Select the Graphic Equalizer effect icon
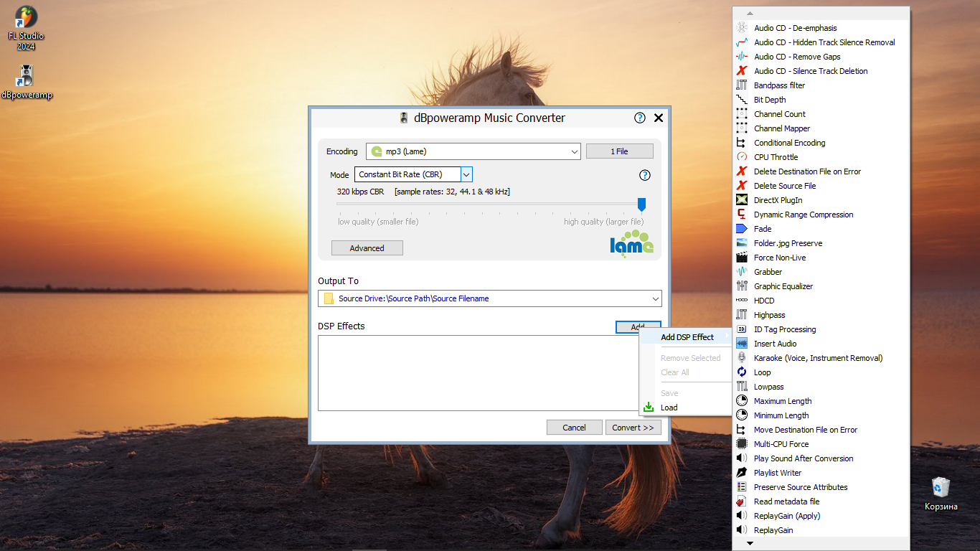The width and height of the screenshot is (980, 551). tap(742, 286)
